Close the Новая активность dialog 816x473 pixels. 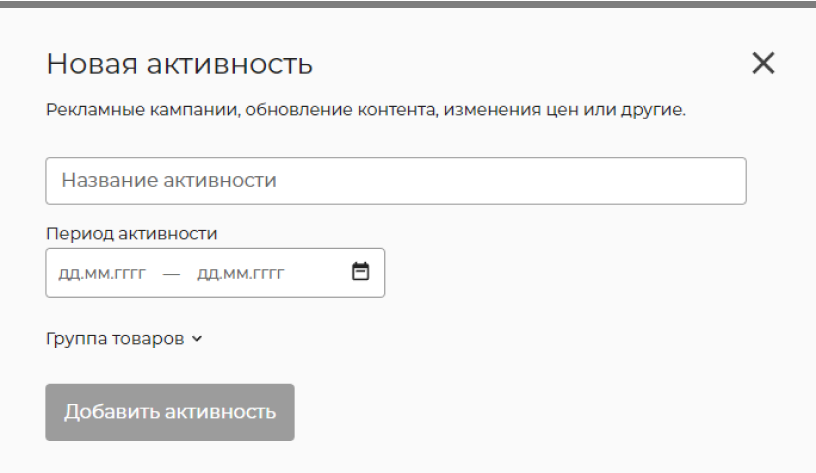tap(763, 63)
